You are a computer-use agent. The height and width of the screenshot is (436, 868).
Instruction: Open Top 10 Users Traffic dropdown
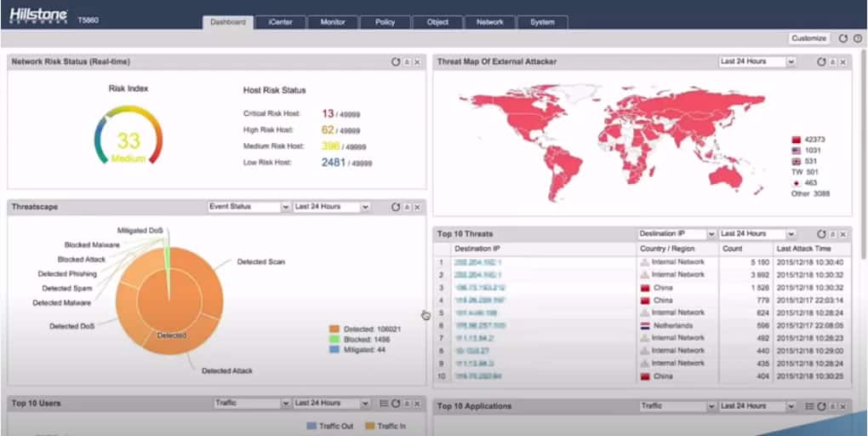point(253,404)
